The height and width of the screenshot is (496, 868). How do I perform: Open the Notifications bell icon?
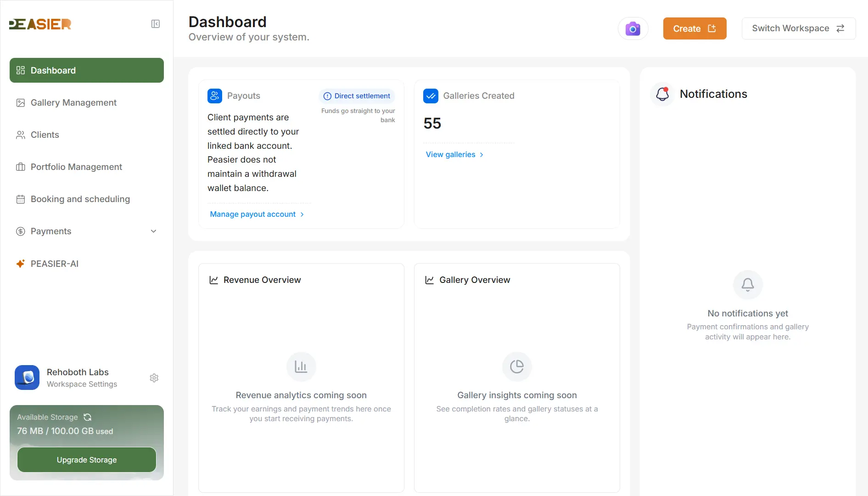662,94
